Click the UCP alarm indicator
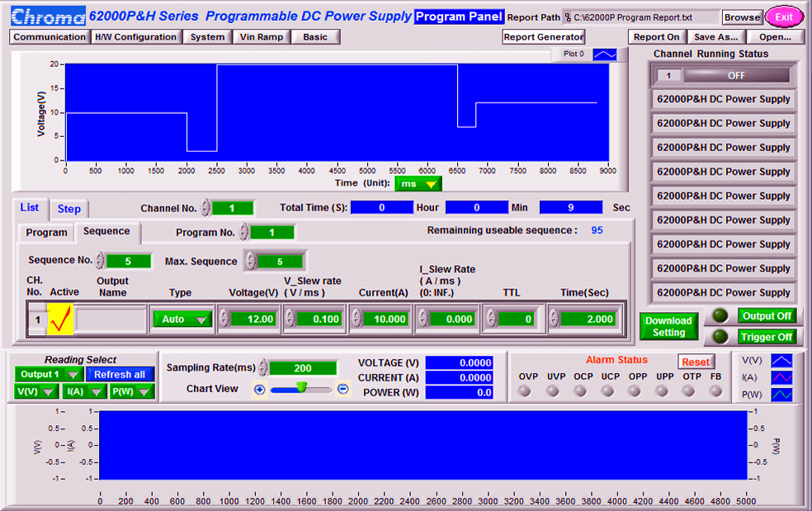 pos(607,390)
